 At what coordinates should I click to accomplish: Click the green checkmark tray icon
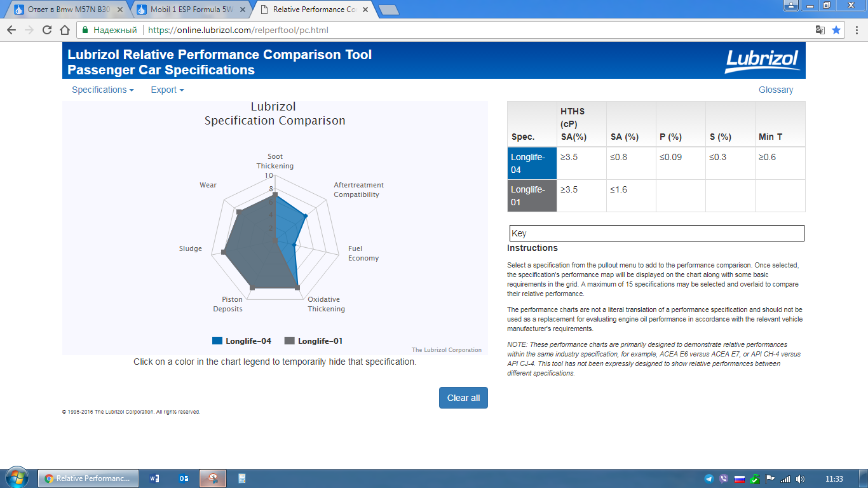pos(754,478)
